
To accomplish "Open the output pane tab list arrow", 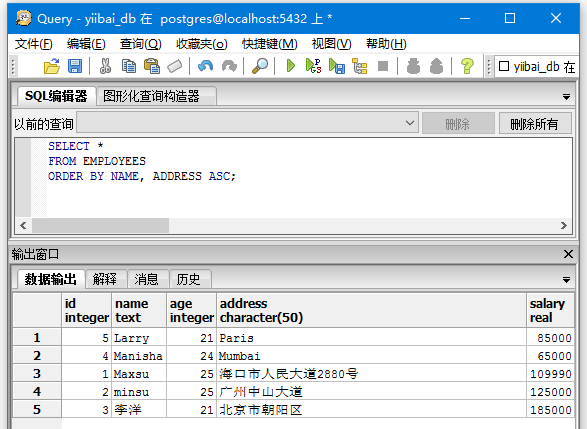I will (x=566, y=280).
